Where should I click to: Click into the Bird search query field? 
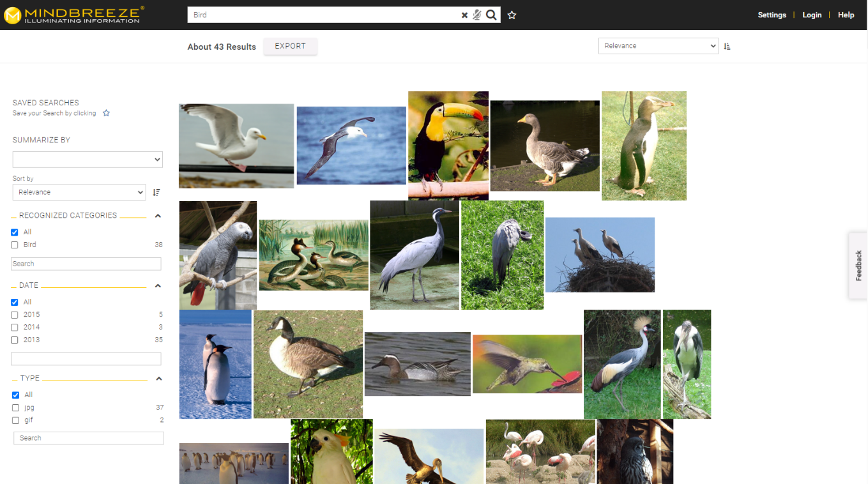[x=323, y=15]
